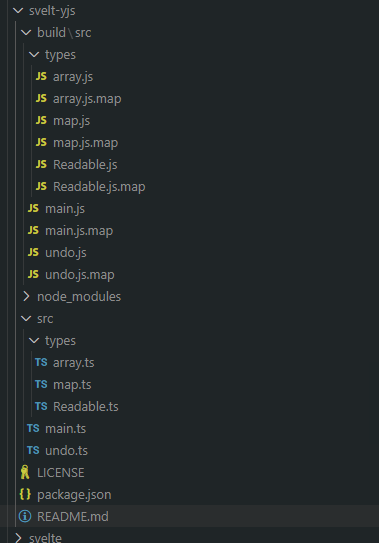Viewport: 379px width, 543px height.
Task: Click the LICENSE key icon
Action: 25,472
